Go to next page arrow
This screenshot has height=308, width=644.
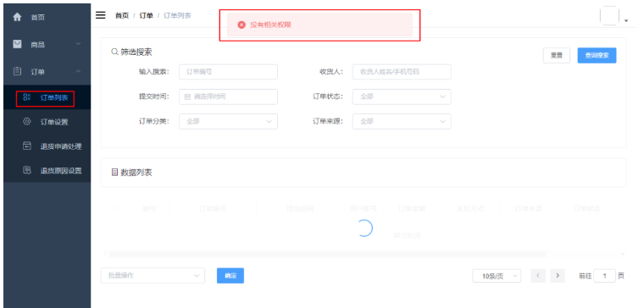[558, 276]
